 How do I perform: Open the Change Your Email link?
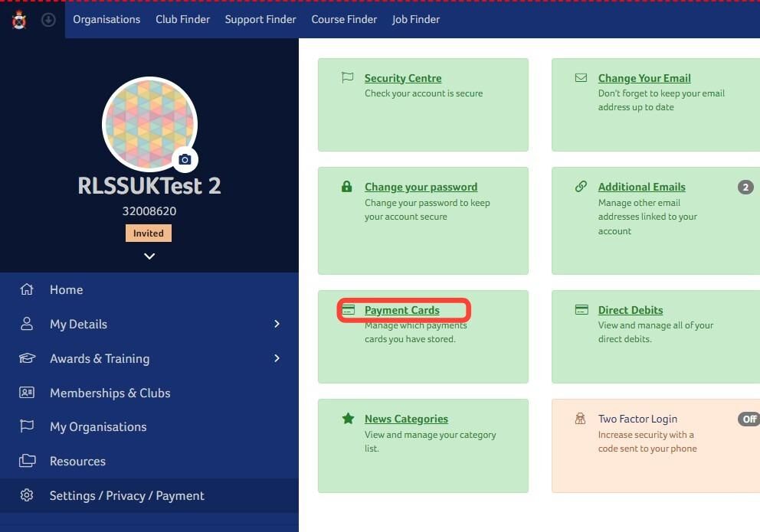[644, 78]
